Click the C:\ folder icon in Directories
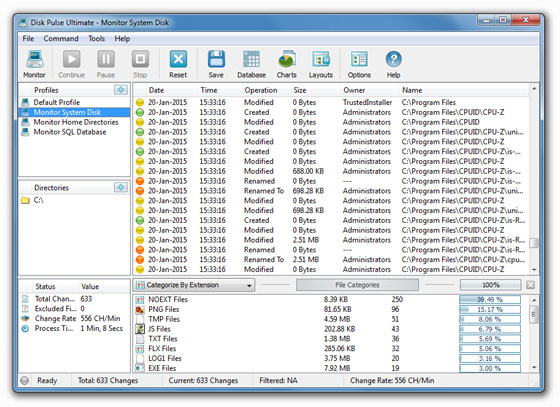The width and height of the screenshot is (560, 407). click(25, 200)
